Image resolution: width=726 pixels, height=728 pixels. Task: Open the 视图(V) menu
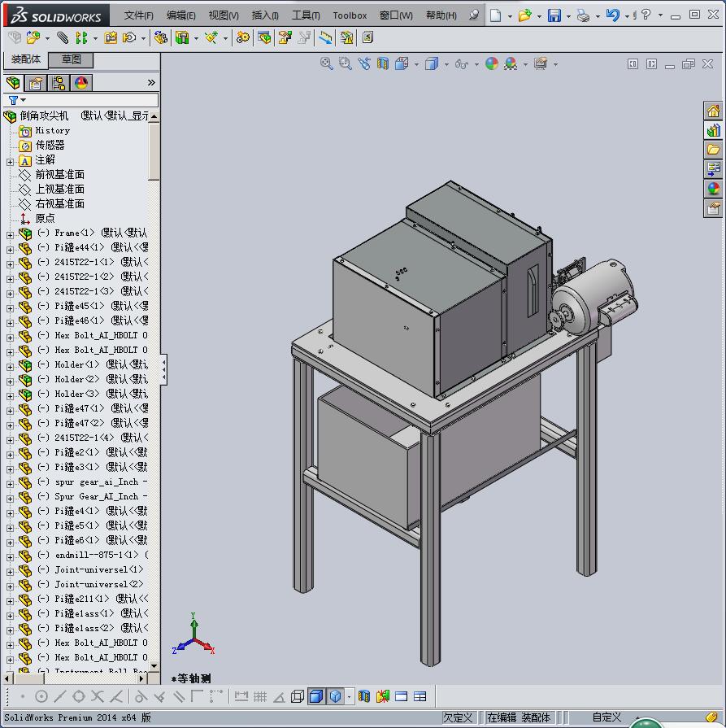point(224,15)
